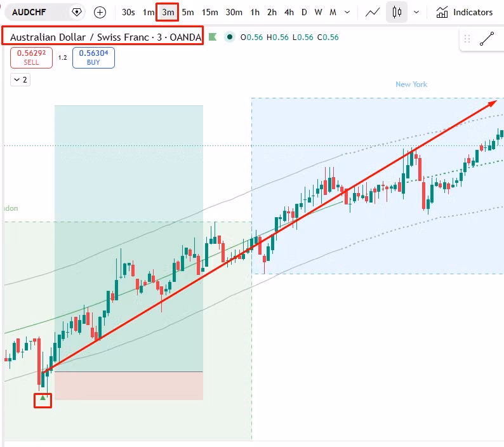The width and height of the screenshot is (504, 447).
Task: Choose the 1h timeframe
Action: pos(255,12)
